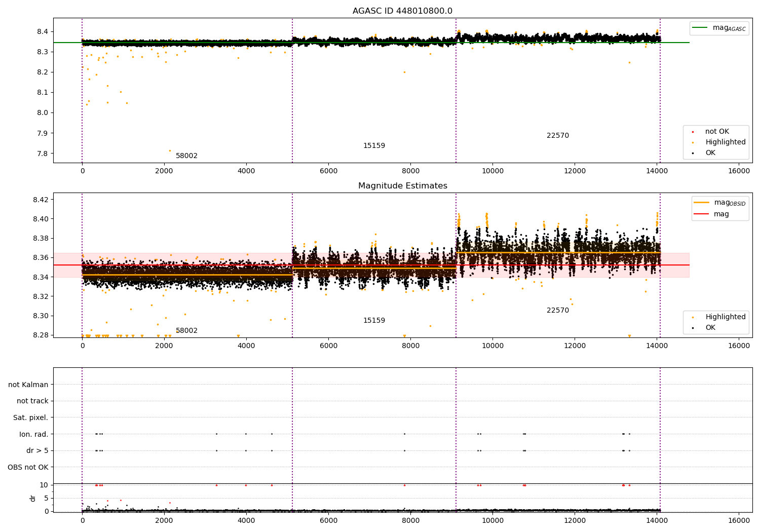Screen dimensions: 760x532
Task: Click x-axis tick '8000' of the top plot
Action: (410, 171)
